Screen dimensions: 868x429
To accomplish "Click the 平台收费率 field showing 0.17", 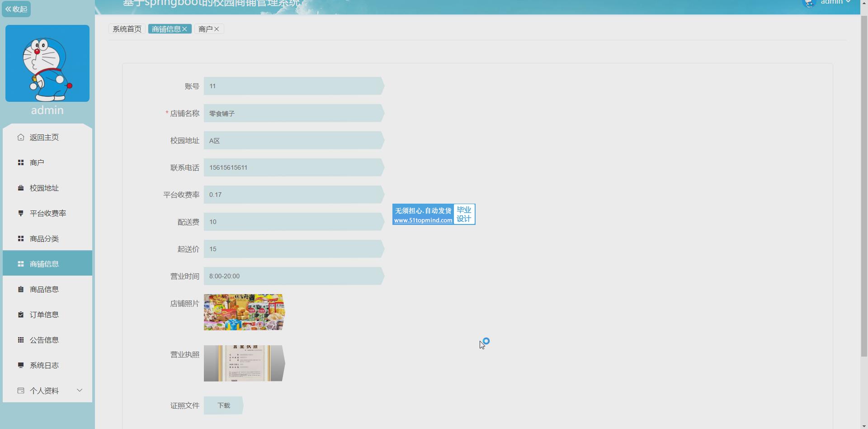I will click(x=294, y=195).
